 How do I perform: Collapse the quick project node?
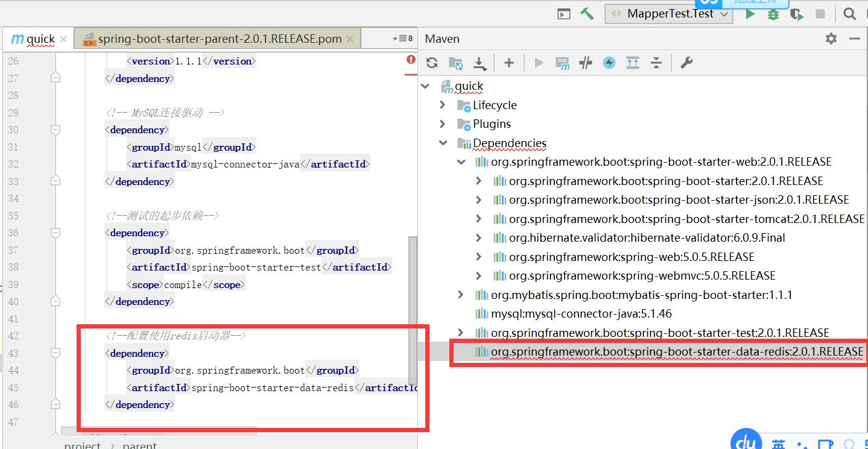point(426,86)
